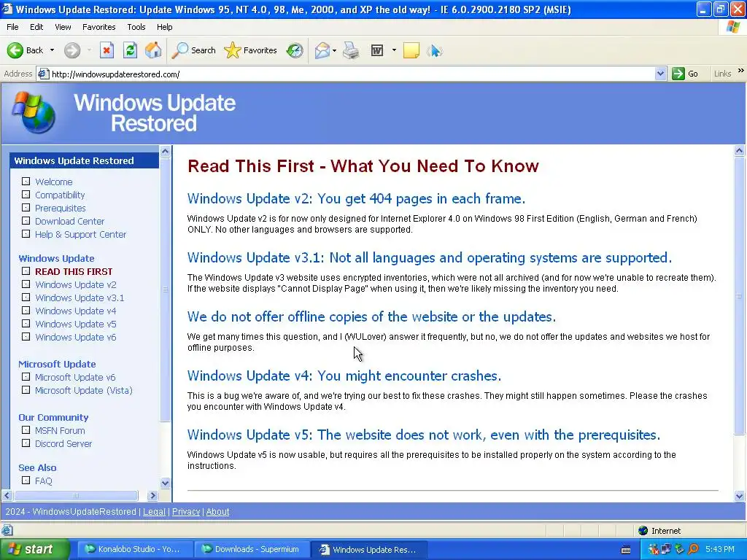This screenshot has height=560, width=747.
Task: Click the box beside READ THIS FIRST
Action: 26,271
